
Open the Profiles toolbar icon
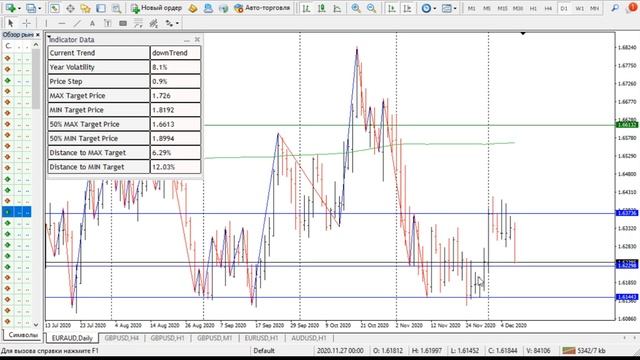(31, 8)
